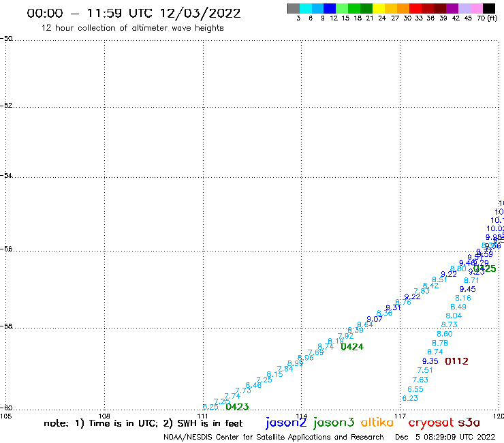Click the lavender swatch in the color scale
This screenshot has height=443, width=504.
click(464, 8)
